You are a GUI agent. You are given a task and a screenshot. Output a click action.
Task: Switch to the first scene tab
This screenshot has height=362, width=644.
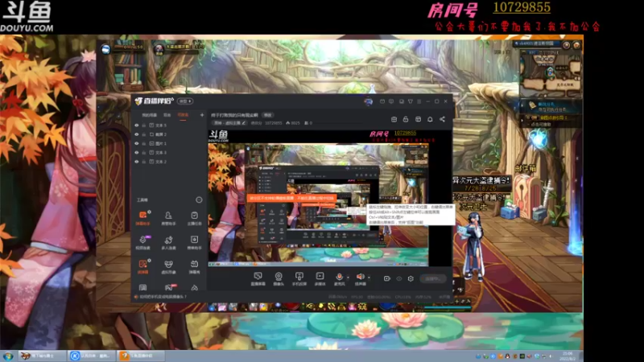(x=149, y=115)
